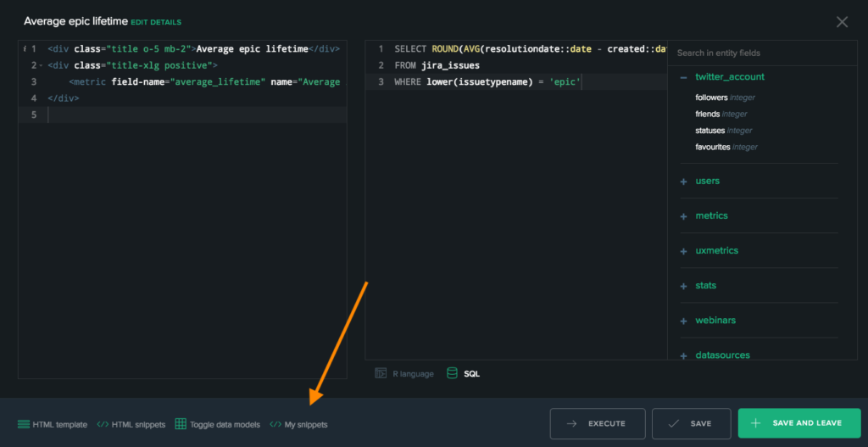Close the editor with the X icon
This screenshot has width=868, height=447.
point(842,22)
